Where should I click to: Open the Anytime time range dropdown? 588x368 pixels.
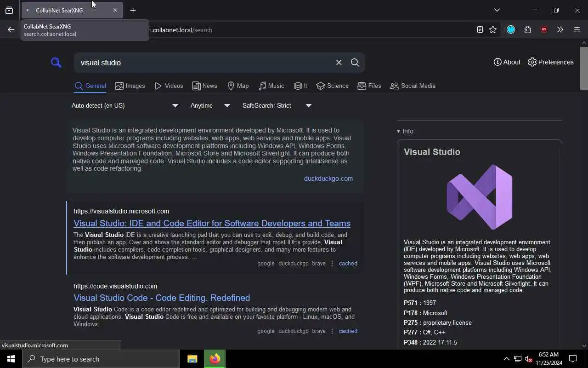[x=210, y=105]
